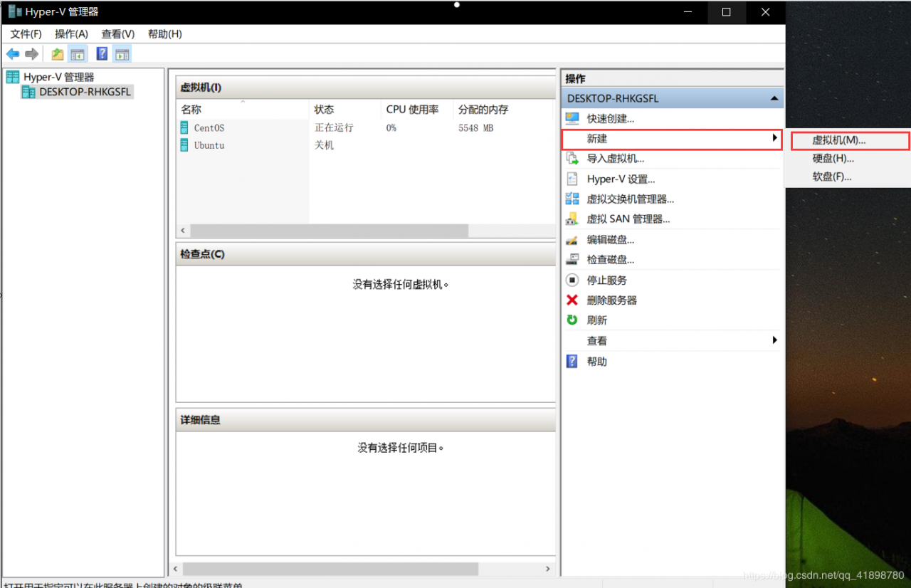
Task: Click the red X Remove Server icon
Action: point(572,300)
